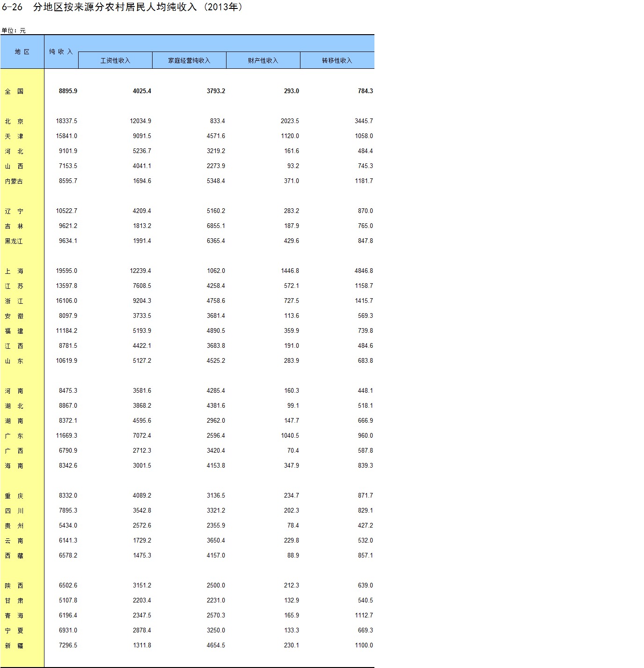Select the 黑龙江 row label

coord(14,241)
